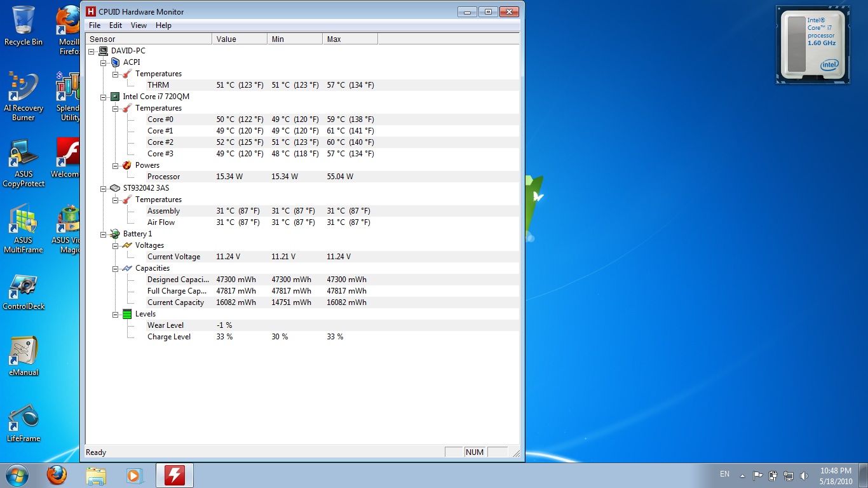
Task: Collapse the Capacities section
Action: pyautogui.click(x=116, y=268)
